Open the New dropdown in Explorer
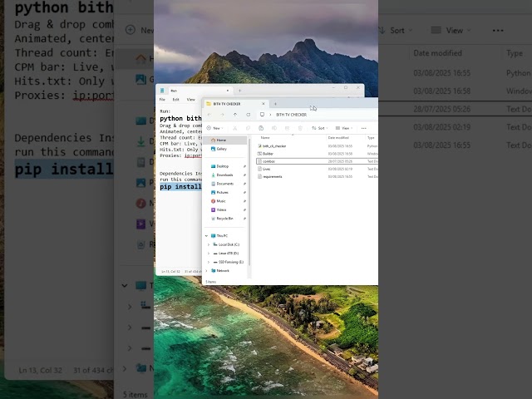 pos(214,128)
